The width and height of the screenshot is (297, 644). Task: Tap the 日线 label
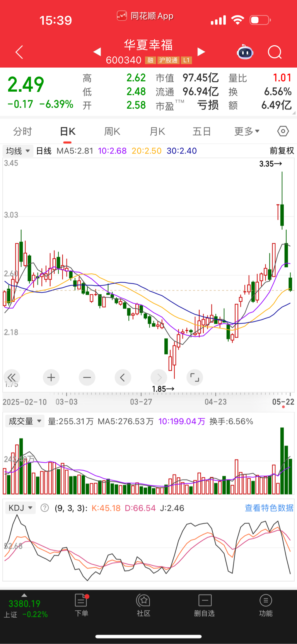[x=44, y=151]
